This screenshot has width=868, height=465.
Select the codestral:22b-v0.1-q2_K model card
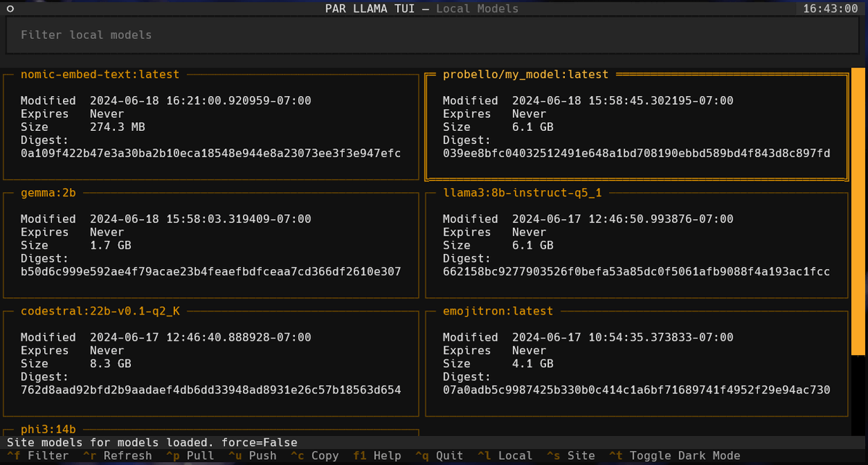[211, 364]
